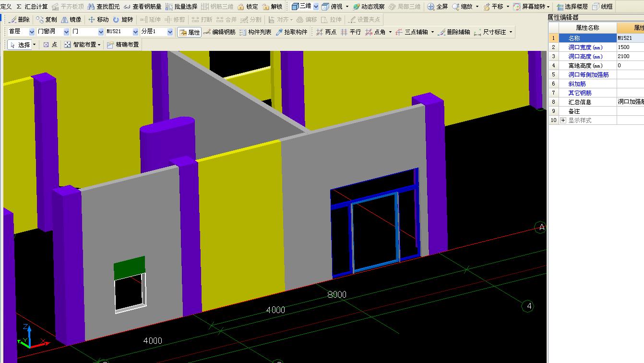This screenshot has width=644, height=363.
Task: Start 动态观察 dynamic orbit view
Action: tap(369, 7)
